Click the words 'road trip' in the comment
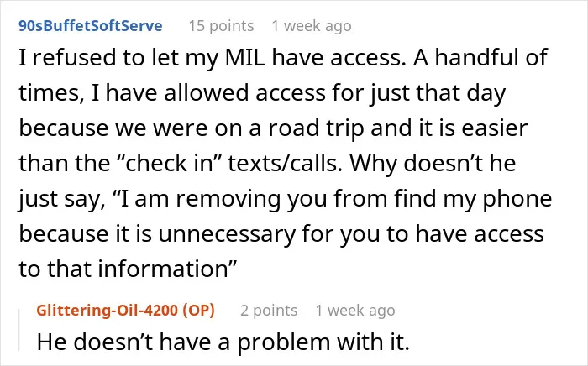The width and height of the screenshot is (588, 366). (x=316, y=128)
